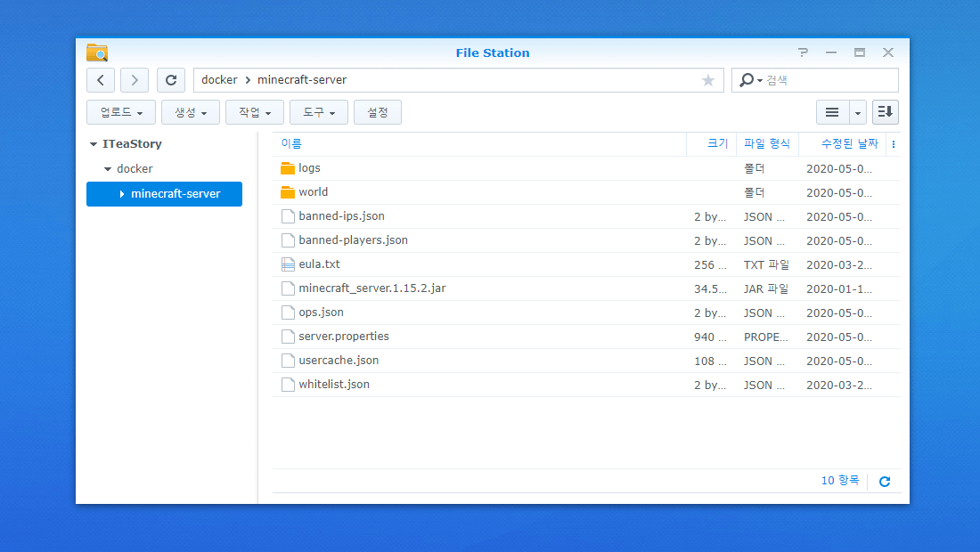Open search options via the magnifier icon

(x=749, y=80)
